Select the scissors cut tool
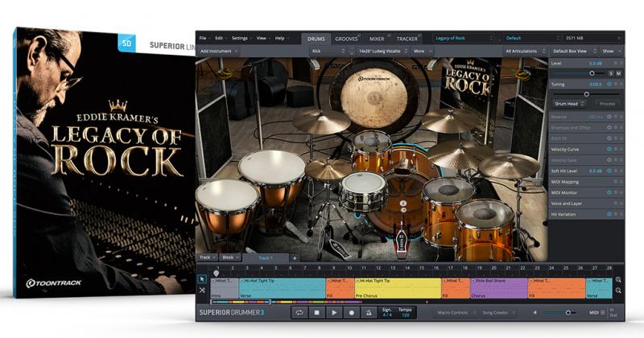This screenshot has width=644, height=338. [x=202, y=290]
